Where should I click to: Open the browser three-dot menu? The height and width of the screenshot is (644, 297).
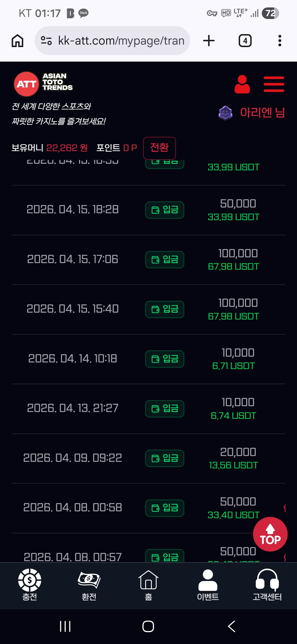280,41
